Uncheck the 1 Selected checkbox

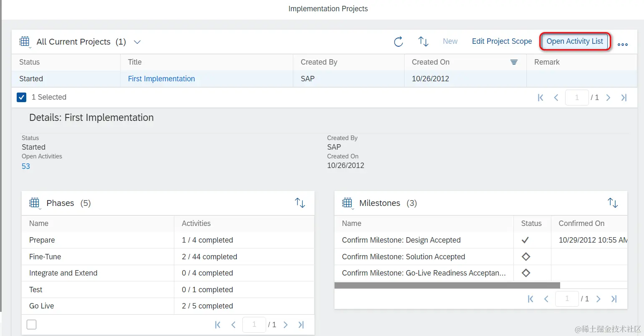pos(22,97)
